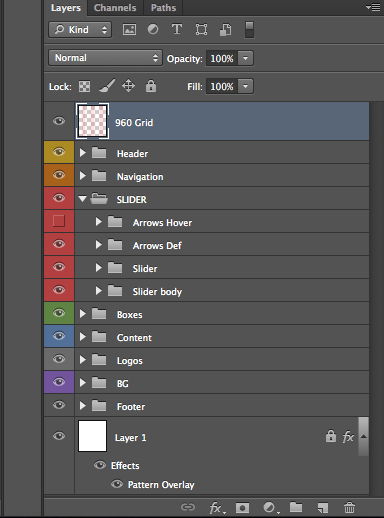The image size is (384, 518).
Task: Click the SLIDER open folder icon
Action: point(99,199)
